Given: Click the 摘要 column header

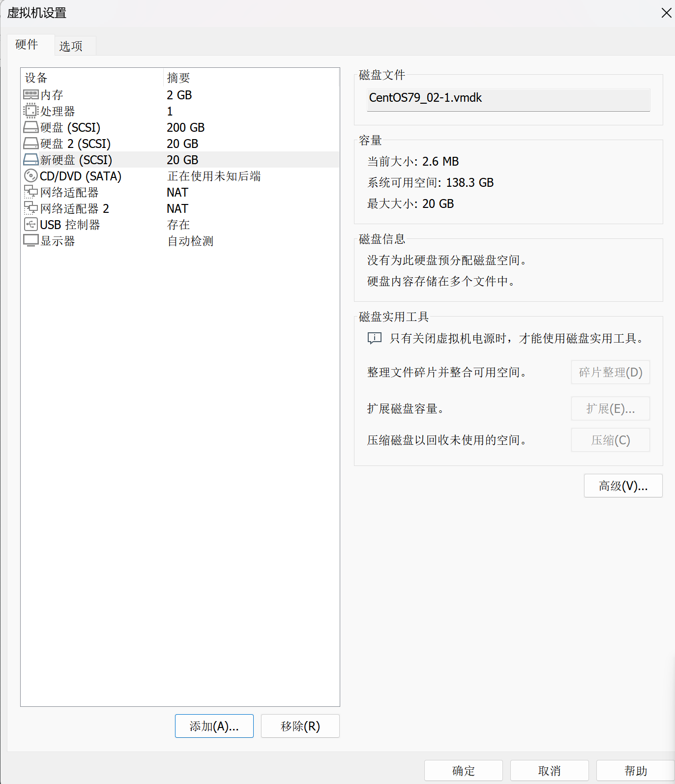Looking at the screenshot, I should click(x=178, y=78).
